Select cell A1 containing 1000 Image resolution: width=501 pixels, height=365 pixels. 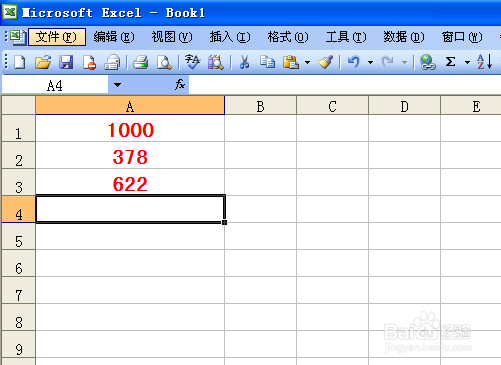tap(130, 128)
